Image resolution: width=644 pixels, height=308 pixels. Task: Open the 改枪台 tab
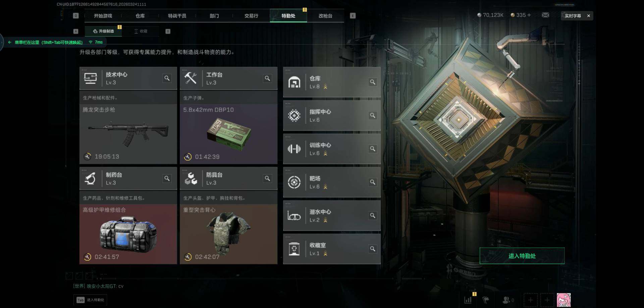tap(325, 16)
